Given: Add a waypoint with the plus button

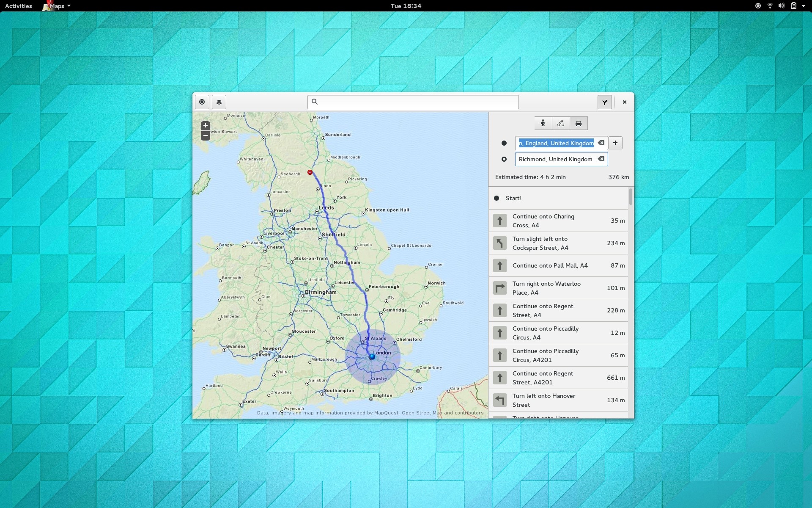Looking at the screenshot, I should [x=615, y=143].
